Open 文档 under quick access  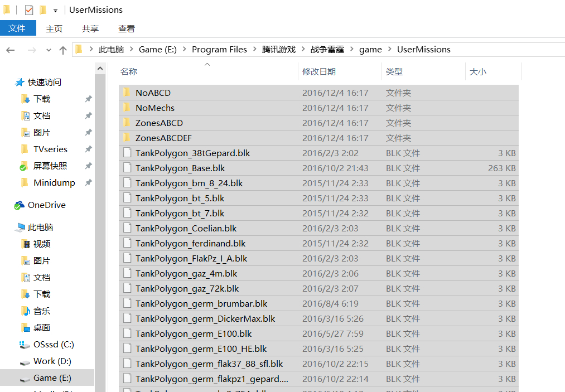36,115
